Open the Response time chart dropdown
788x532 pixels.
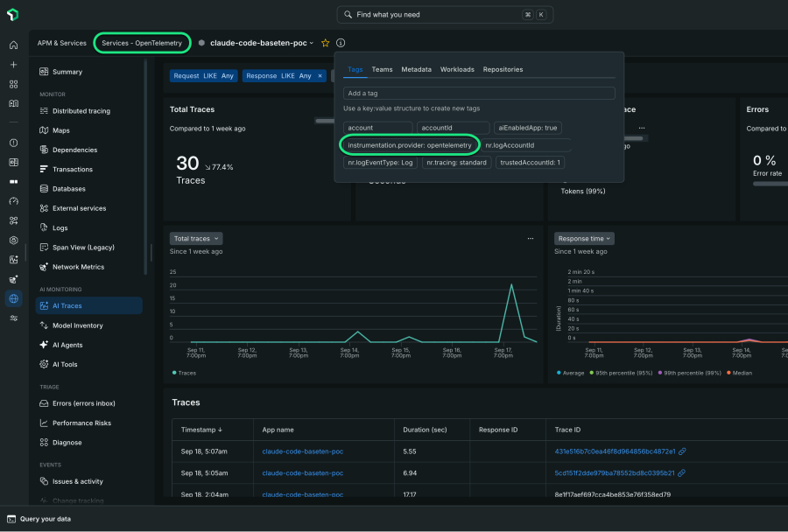coord(584,239)
